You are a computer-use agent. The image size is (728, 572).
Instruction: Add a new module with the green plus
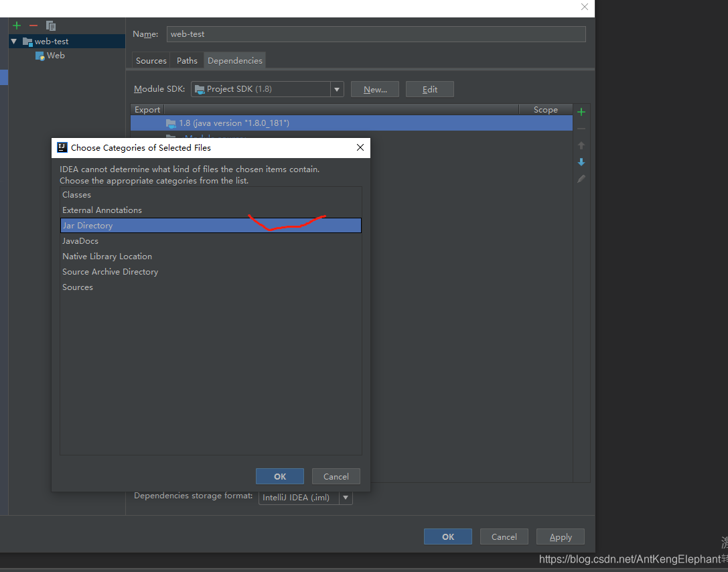17,25
